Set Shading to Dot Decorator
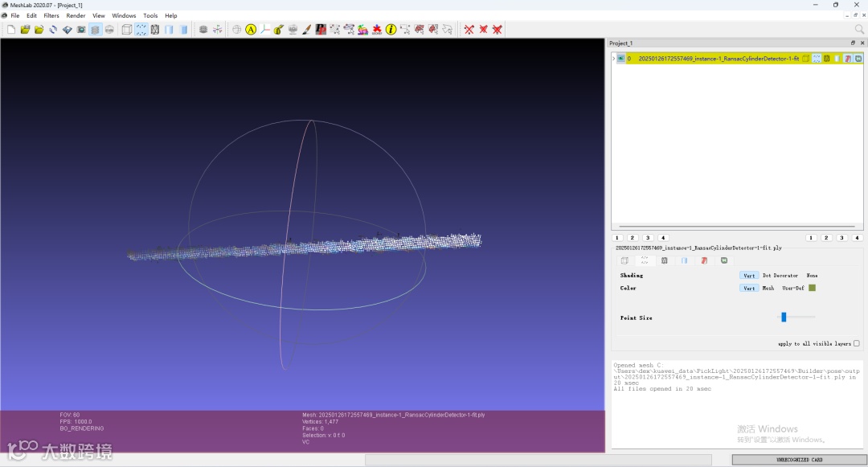This screenshot has width=868, height=467. click(780, 276)
